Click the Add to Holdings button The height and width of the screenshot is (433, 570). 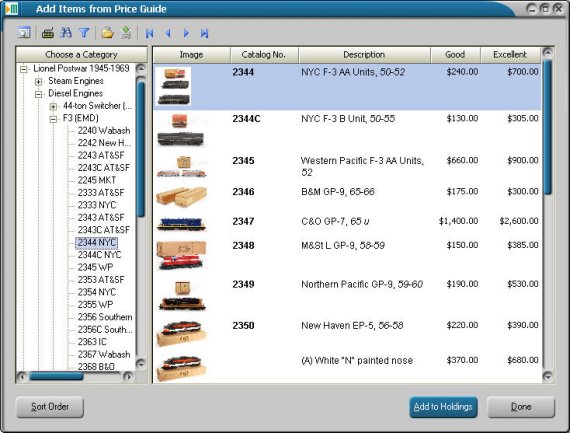(x=443, y=407)
